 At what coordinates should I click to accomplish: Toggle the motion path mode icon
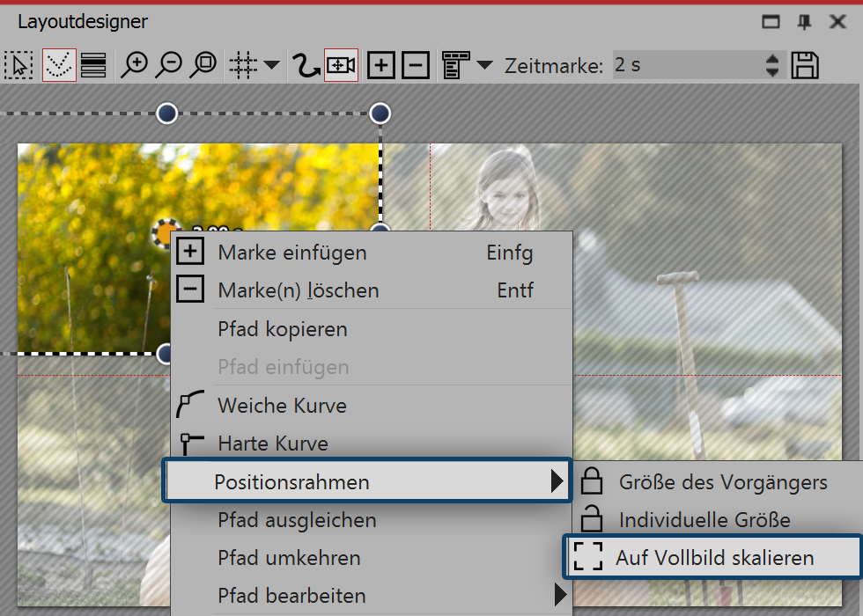point(59,65)
